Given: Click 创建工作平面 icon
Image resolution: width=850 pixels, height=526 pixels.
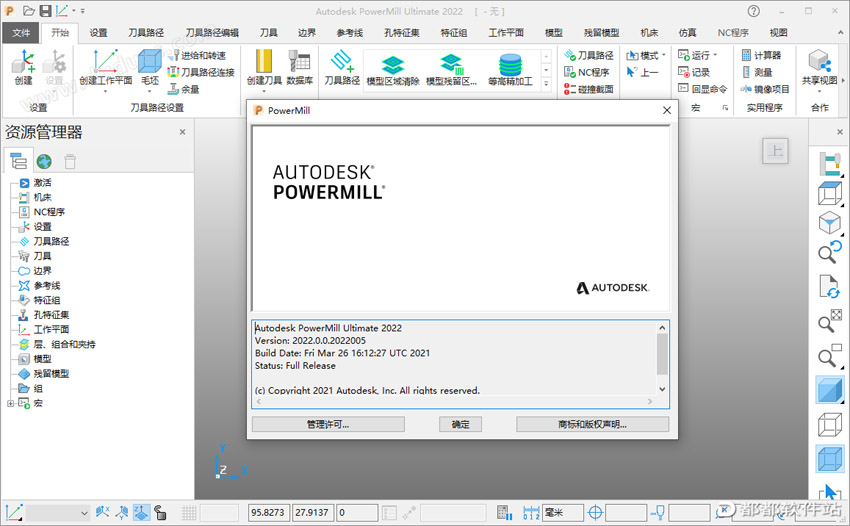Looking at the screenshot, I should click(106, 68).
